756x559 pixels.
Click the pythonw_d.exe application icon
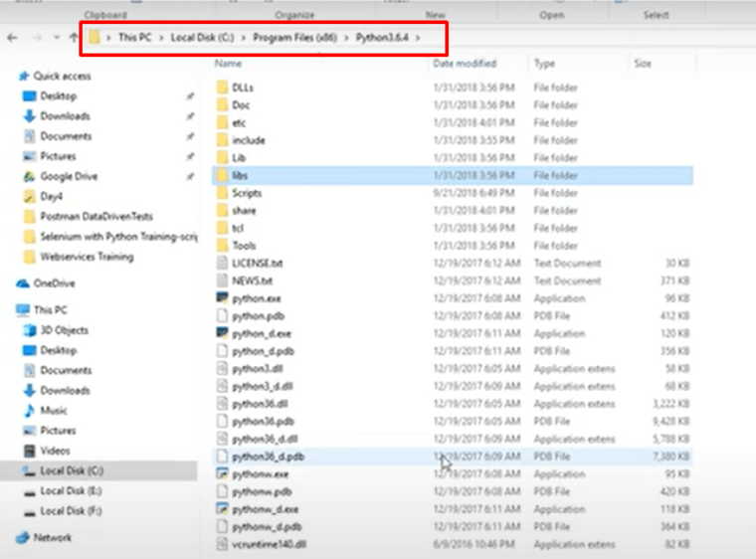point(222,509)
